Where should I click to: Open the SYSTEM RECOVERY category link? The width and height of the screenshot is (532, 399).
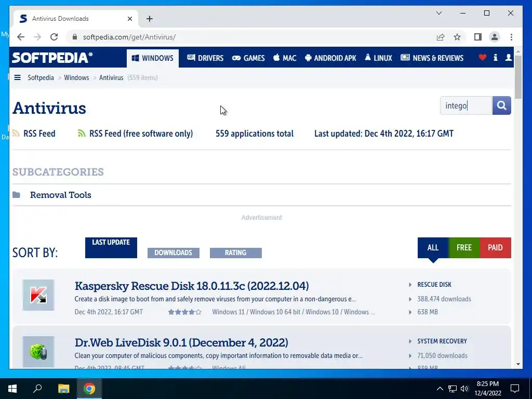click(442, 341)
